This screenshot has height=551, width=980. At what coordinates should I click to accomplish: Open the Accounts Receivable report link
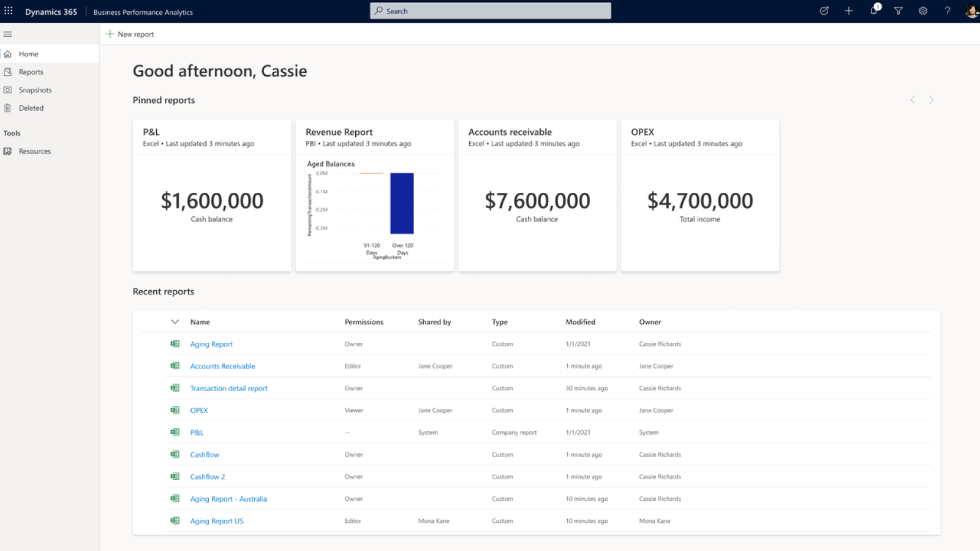click(222, 365)
